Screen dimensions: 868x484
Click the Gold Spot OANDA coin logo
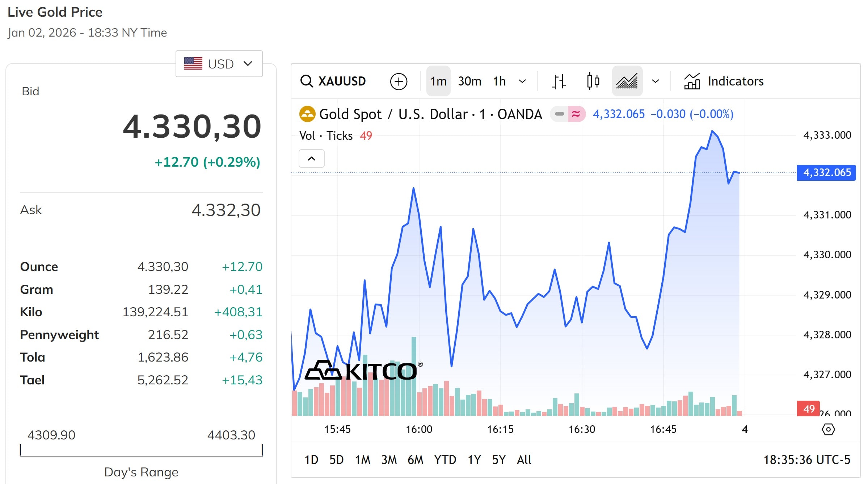(307, 113)
